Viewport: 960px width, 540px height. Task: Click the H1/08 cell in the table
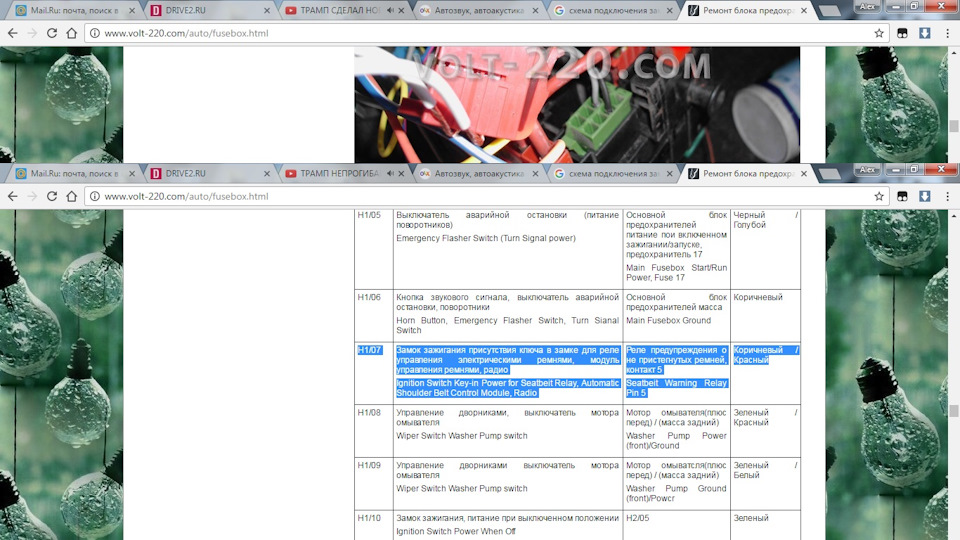click(x=370, y=412)
